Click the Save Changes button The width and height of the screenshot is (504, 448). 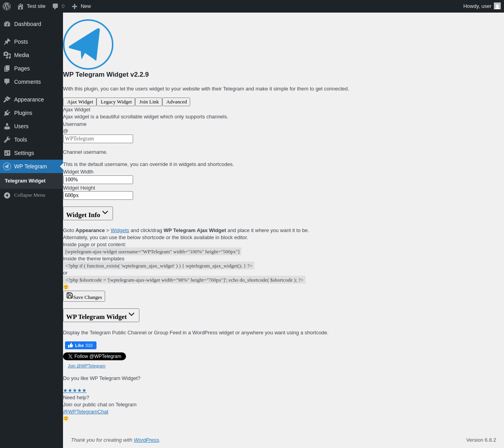pos(84,296)
